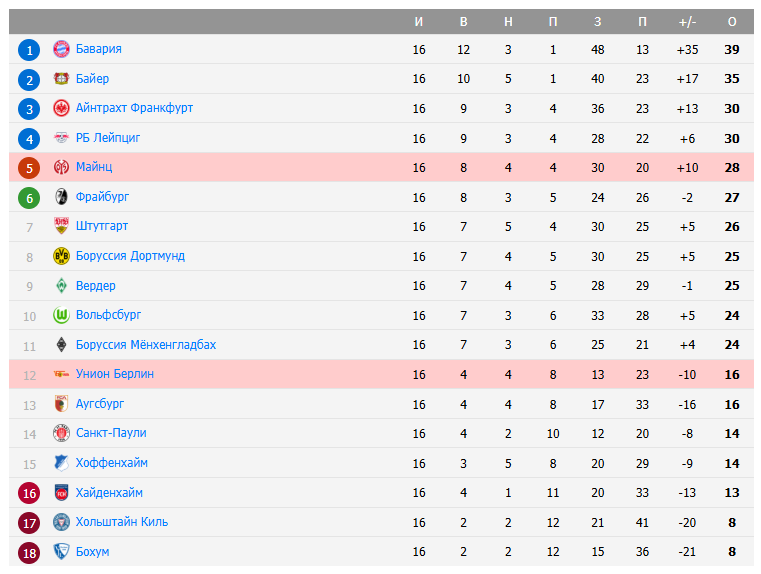Click the Holstein Kiel club logo
This screenshot has height=574, width=761.
[x=61, y=522]
